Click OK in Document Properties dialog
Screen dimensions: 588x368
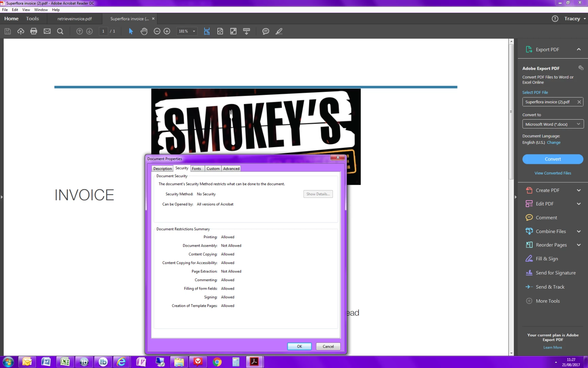(x=299, y=346)
